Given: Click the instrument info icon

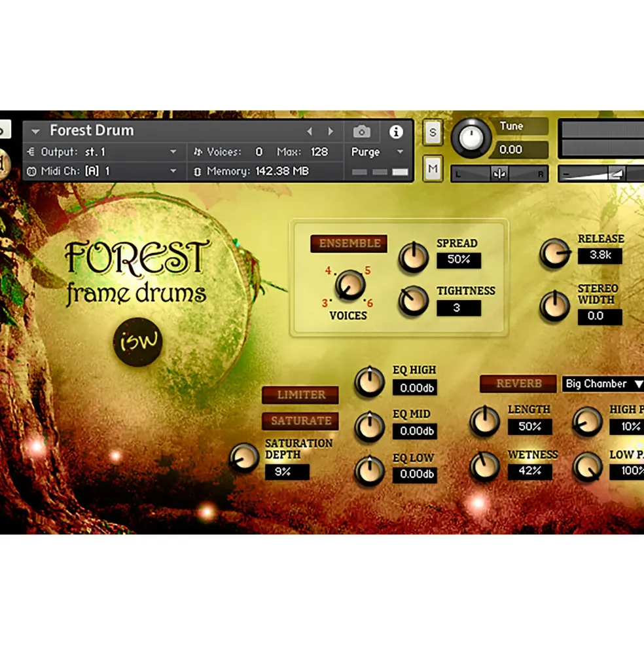Looking at the screenshot, I should point(396,132).
